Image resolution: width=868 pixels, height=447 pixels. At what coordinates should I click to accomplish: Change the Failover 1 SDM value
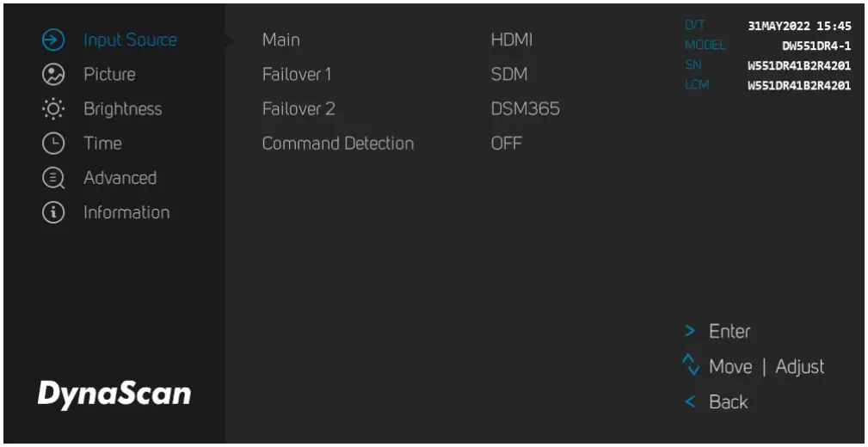tap(508, 75)
